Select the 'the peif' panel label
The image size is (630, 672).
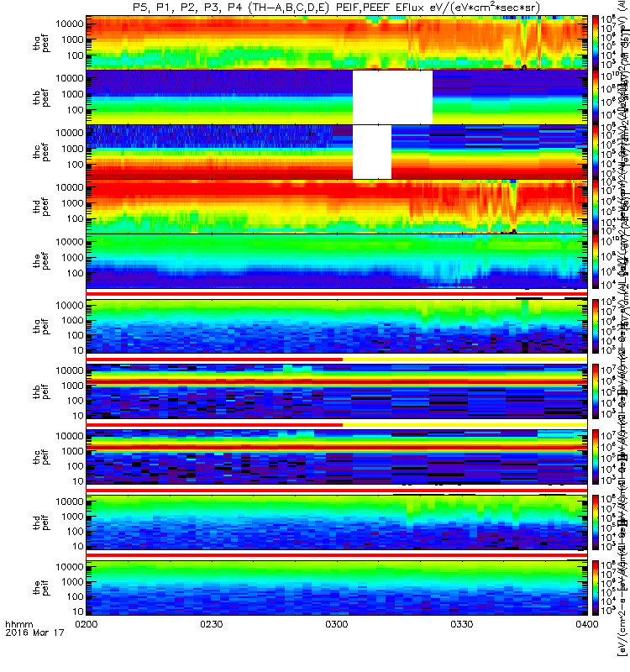tap(41, 587)
